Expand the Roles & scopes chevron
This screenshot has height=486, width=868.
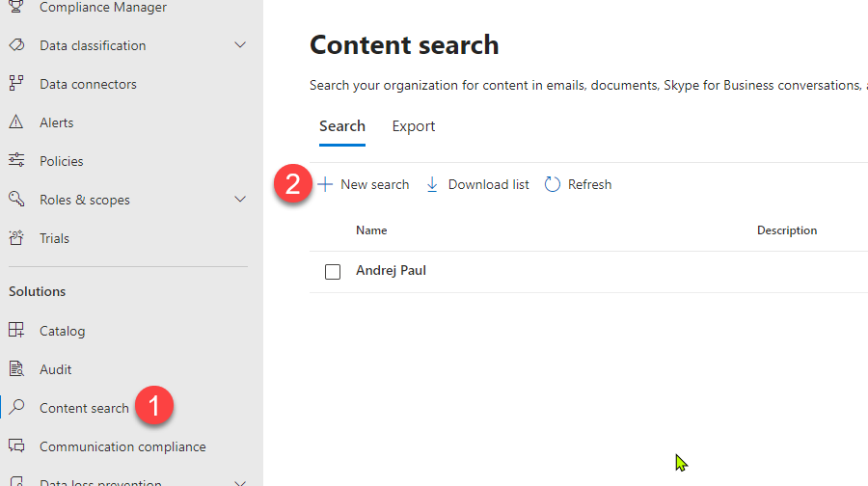pyautogui.click(x=240, y=200)
